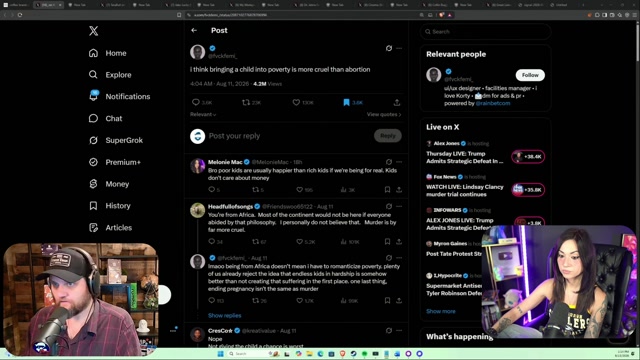640x360 pixels.
Task: Repost the main post
Action: click(x=246, y=102)
